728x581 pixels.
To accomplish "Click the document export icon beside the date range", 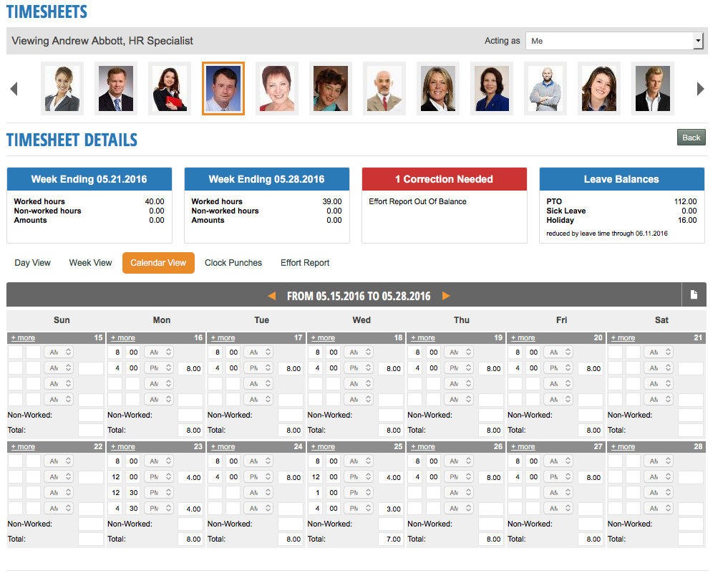I will point(694,294).
